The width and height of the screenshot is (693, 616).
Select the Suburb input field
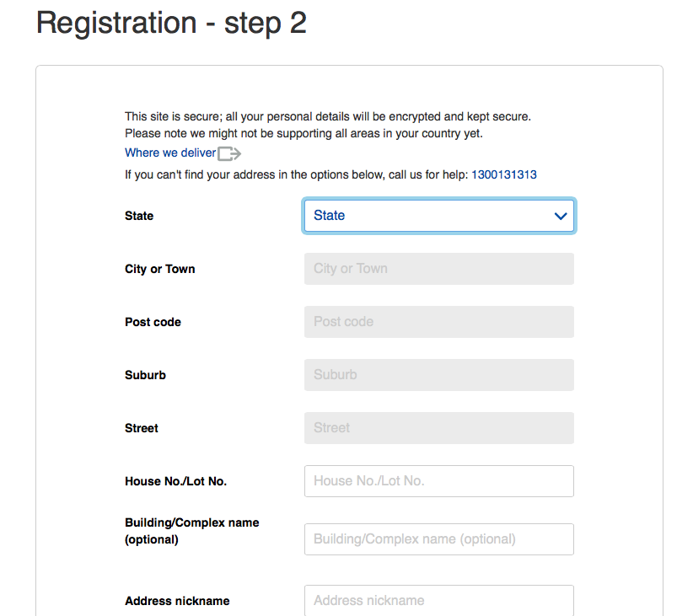coord(439,375)
